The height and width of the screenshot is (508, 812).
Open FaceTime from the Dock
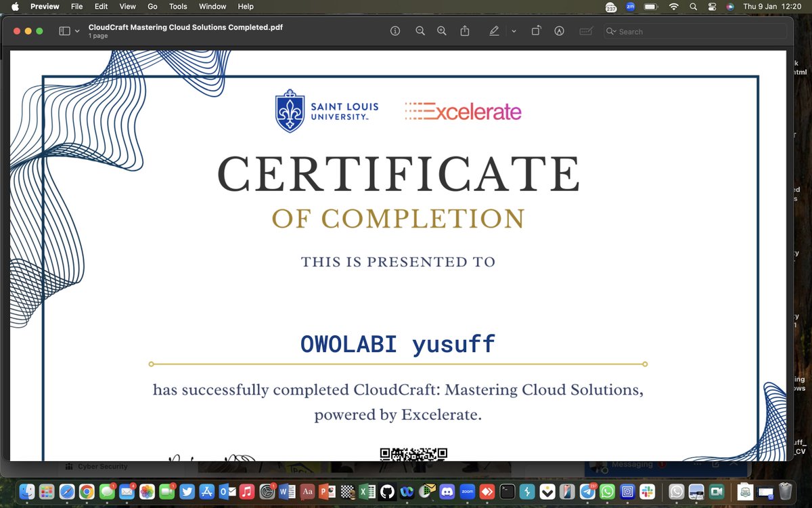pyautogui.click(x=166, y=492)
